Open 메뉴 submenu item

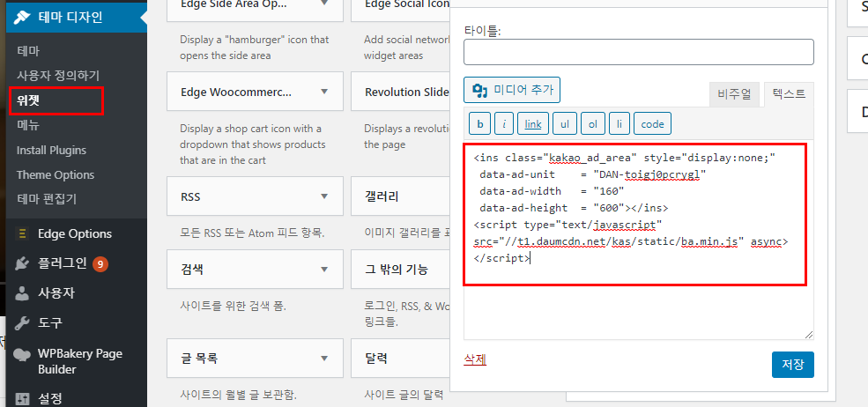point(28,125)
